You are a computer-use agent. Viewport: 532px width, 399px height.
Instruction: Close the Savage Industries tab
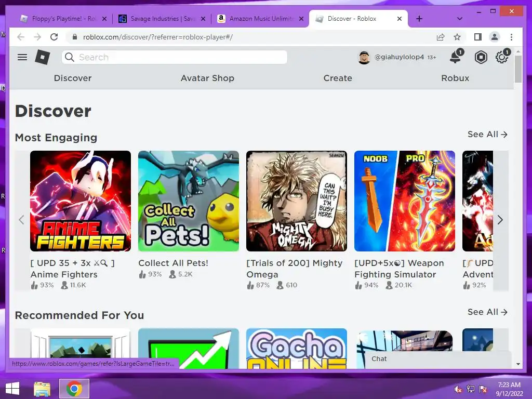click(203, 19)
